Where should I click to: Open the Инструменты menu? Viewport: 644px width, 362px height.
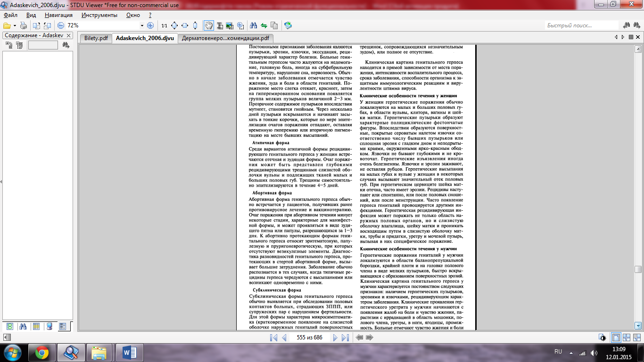(x=99, y=15)
